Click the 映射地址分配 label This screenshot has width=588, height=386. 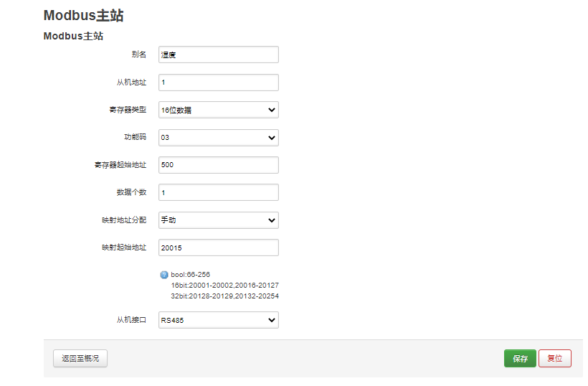(124, 220)
